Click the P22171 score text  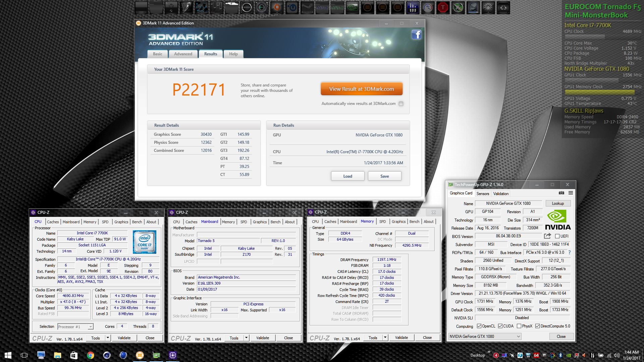[x=199, y=90]
